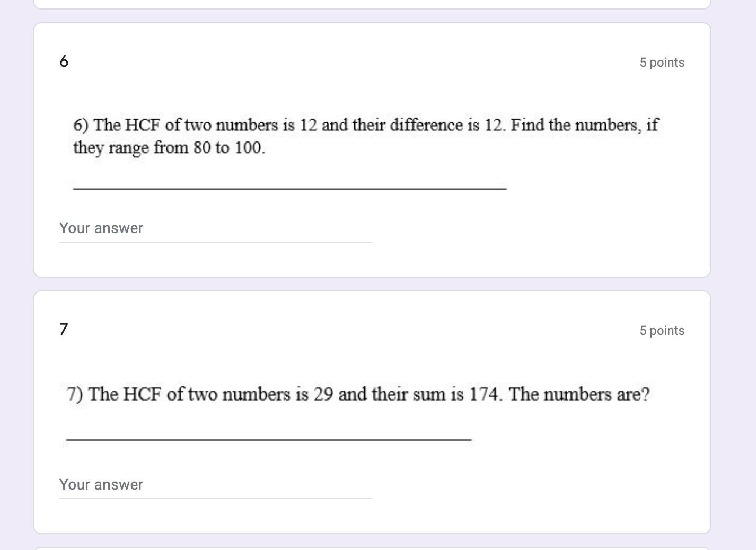The height and width of the screenshot is (550, 756).
Task: Click the words "Find the numbers, if"
Action: click(584, 126)
